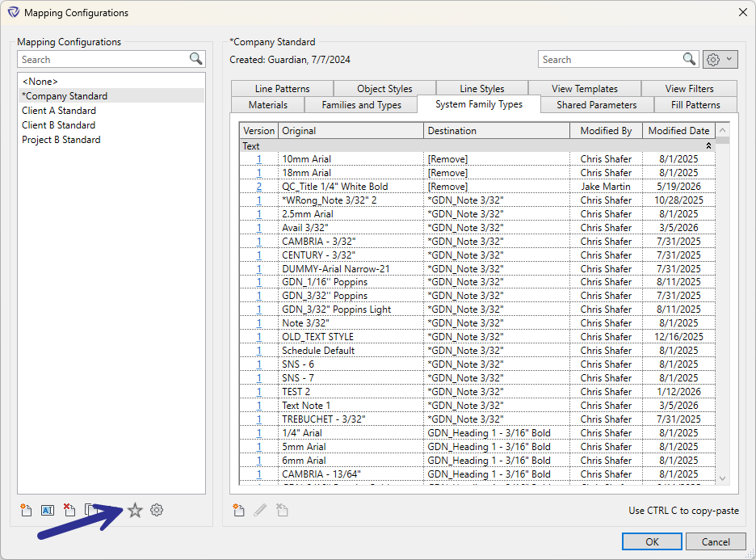The image size is (756, 560).
Task: Click the delete mapping icon below the table
Action: pyautogui.click(x=282, y=510)
